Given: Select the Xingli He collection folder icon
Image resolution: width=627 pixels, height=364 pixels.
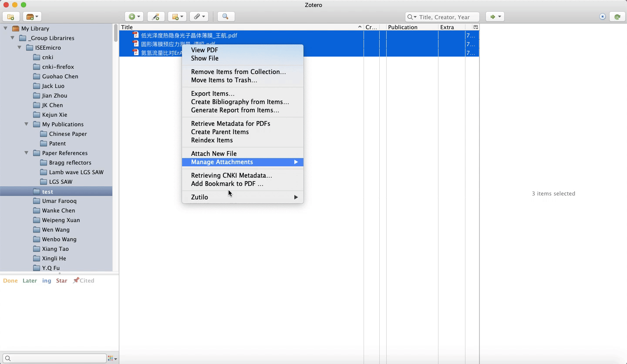Looking at the screenshot, I should click(37, 258).
